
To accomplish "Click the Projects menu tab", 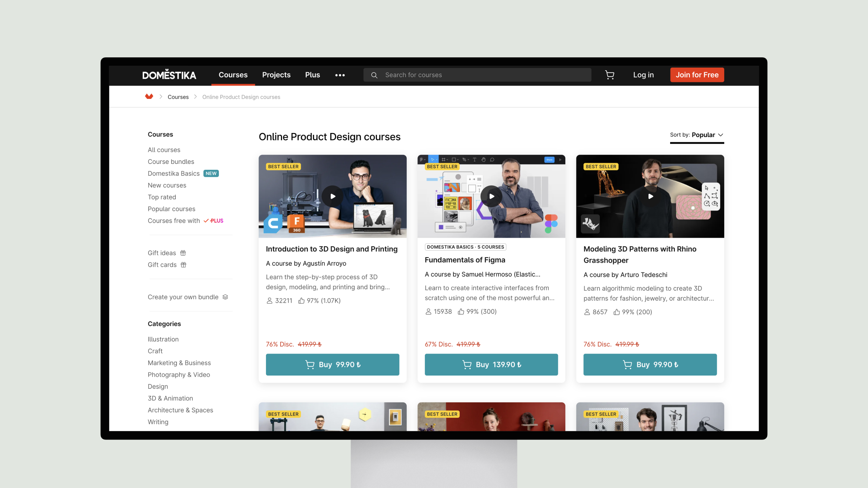I will pyautogui.click(x=276, y=75).
